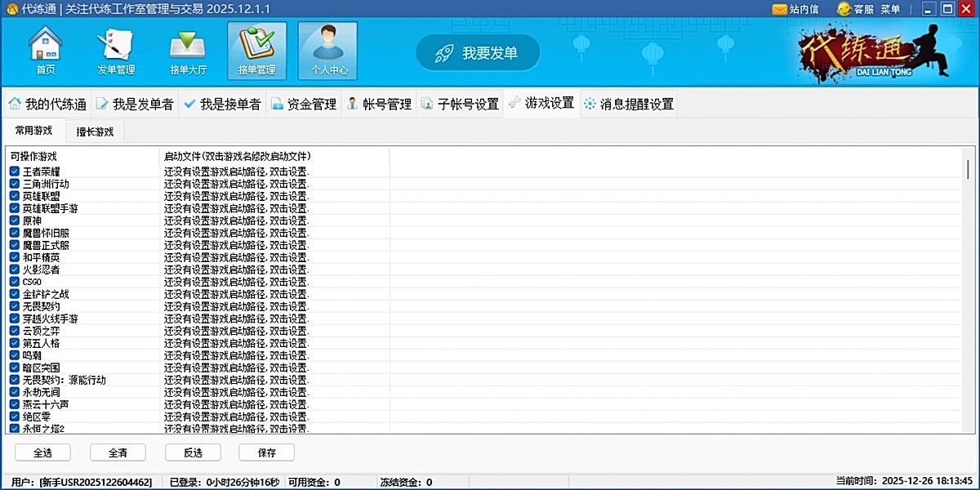Open the 首页 home icon
Image resolution: width=980 pixels, height=490 pixels.
(45, 51)
